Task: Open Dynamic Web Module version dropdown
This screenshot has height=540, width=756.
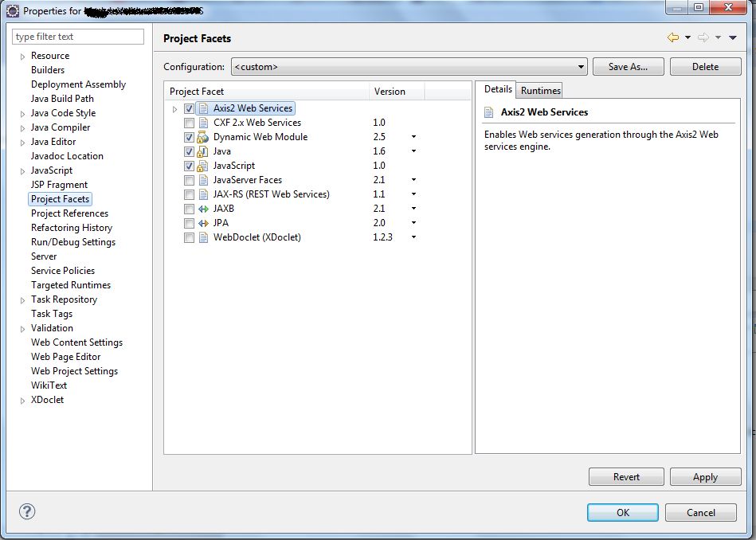Action: point(413,137)
